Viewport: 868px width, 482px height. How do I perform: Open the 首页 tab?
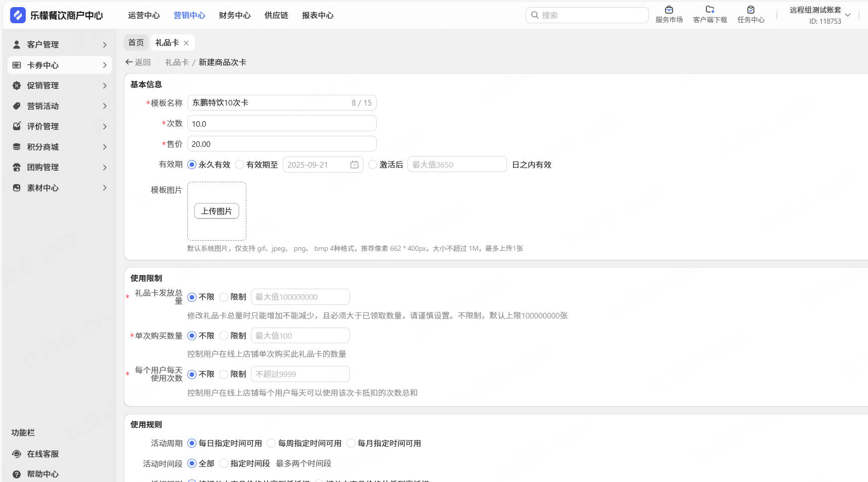point(136,42)
